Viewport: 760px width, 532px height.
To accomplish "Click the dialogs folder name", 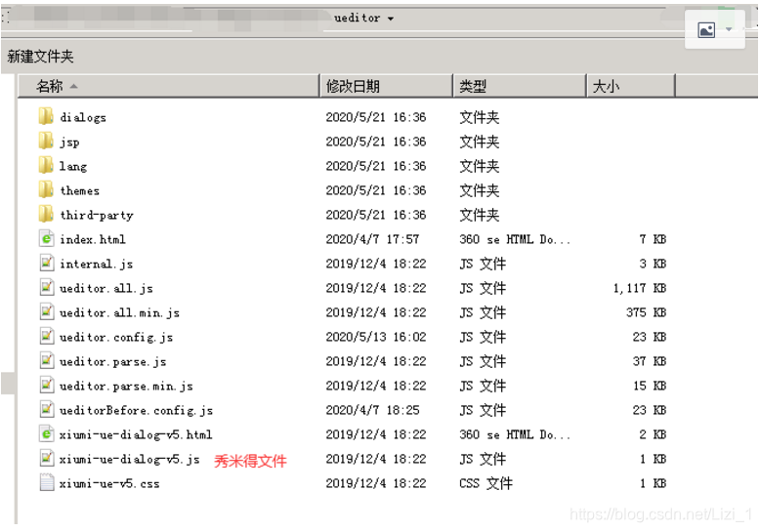I will coord(83,117).
